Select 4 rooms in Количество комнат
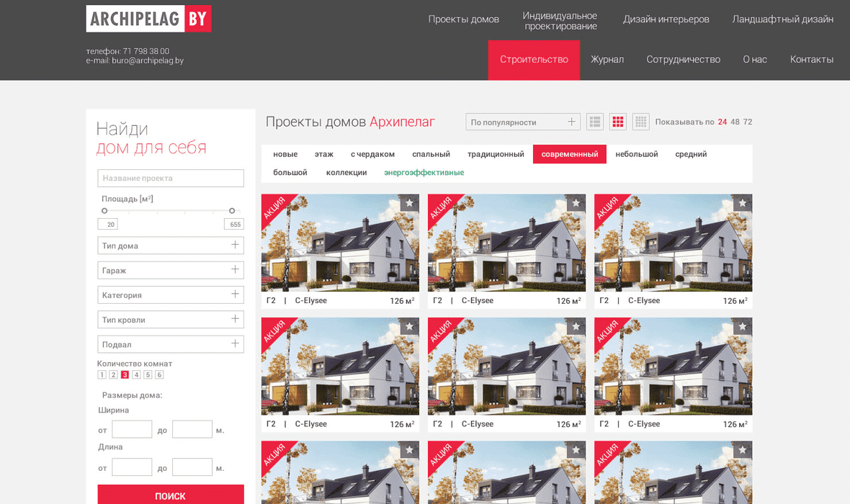Screen dimensions: 850x504 (x=136, y=374)
